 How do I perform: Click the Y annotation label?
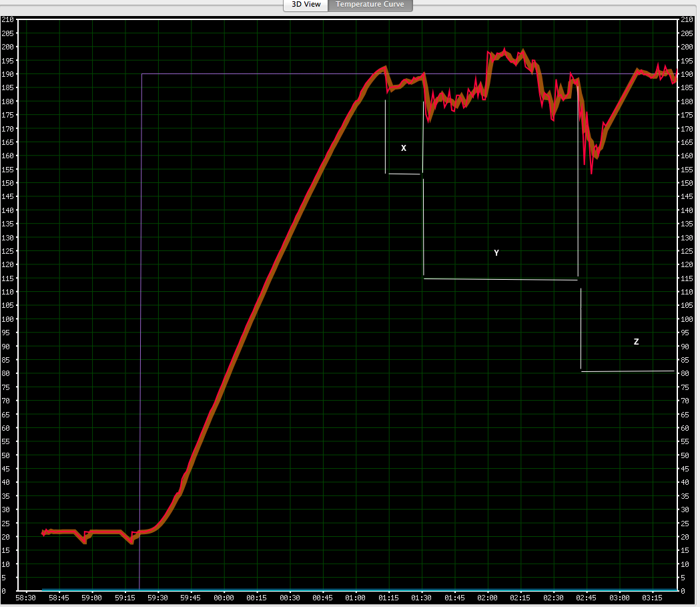click(x=496, y=253)
